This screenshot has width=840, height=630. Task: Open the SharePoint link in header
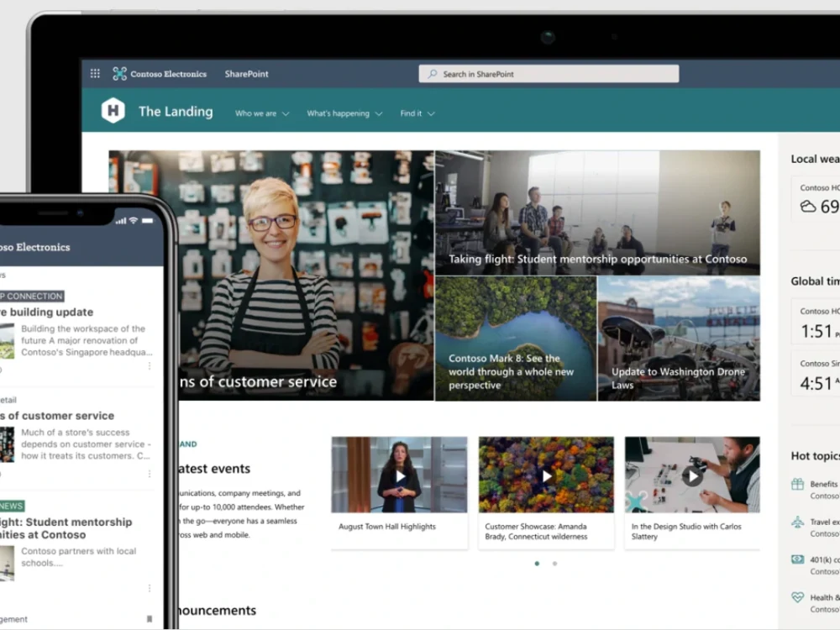(246, 74)
